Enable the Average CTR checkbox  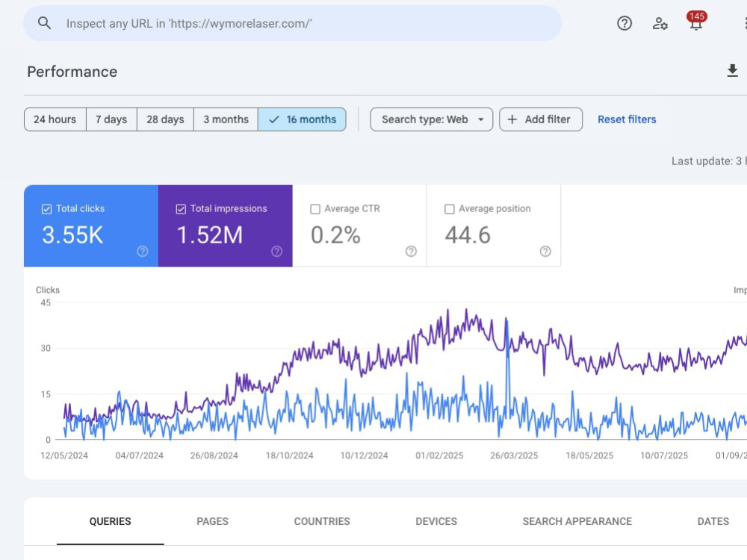[x=315, y=209]
